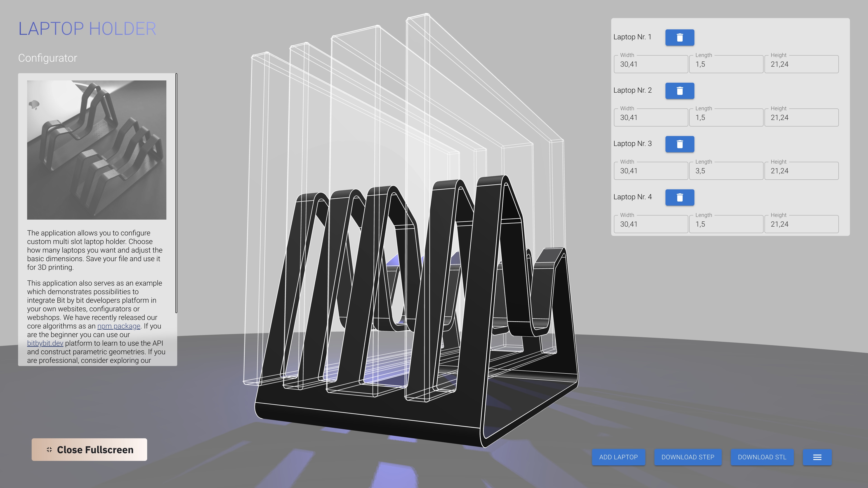
Task: Edit Height field of Laptop Nr. 3
Action: pos(801,171)
